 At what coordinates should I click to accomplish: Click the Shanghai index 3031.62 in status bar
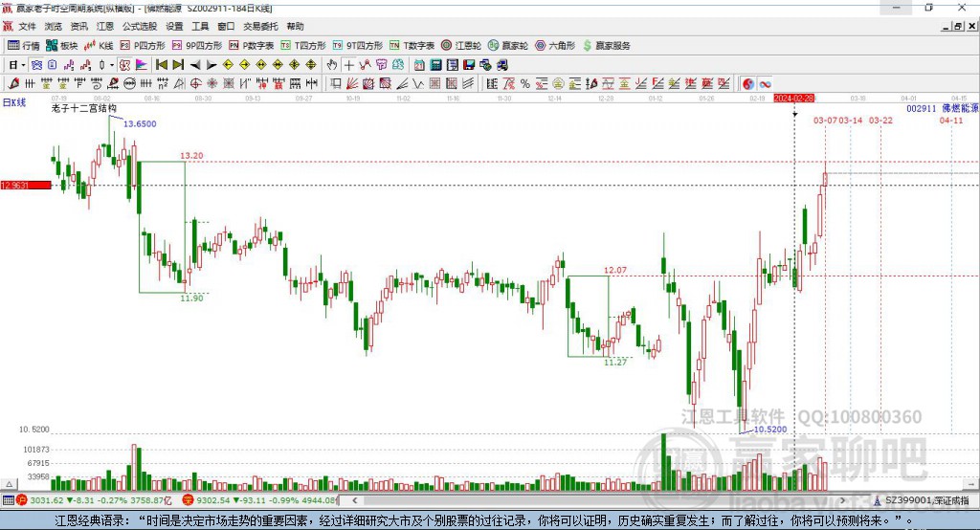click(x=47, y=500)
